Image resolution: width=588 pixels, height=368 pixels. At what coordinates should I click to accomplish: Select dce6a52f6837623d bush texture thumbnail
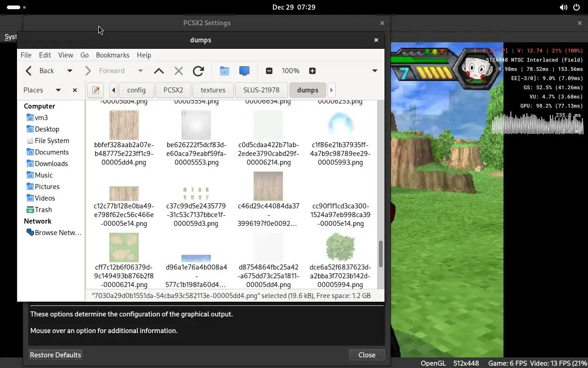[340, 247]
